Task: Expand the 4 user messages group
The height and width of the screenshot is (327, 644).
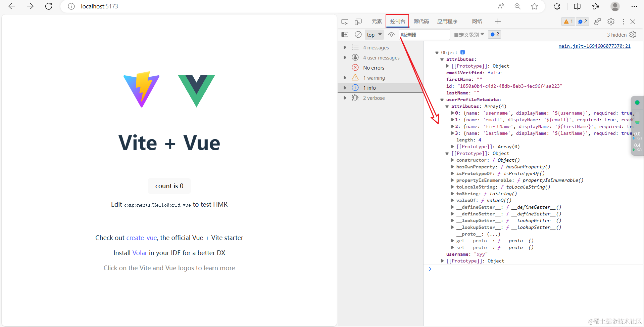Action: [382, 57]
